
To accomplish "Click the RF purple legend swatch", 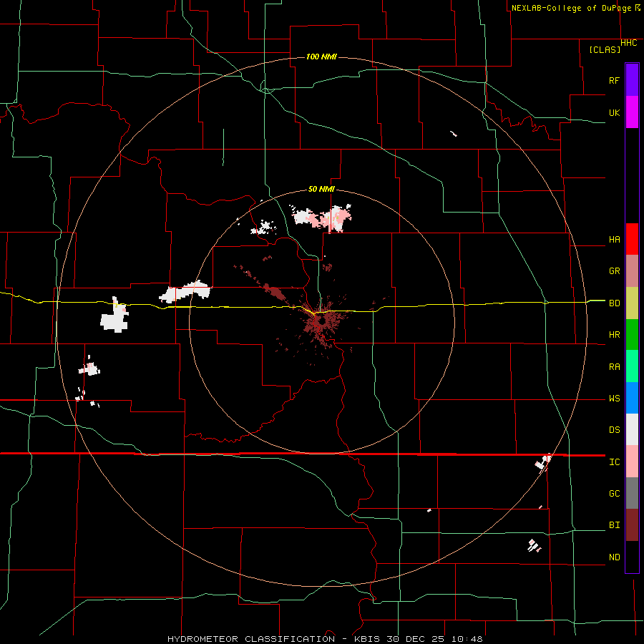I will click(x=632, y=80).
